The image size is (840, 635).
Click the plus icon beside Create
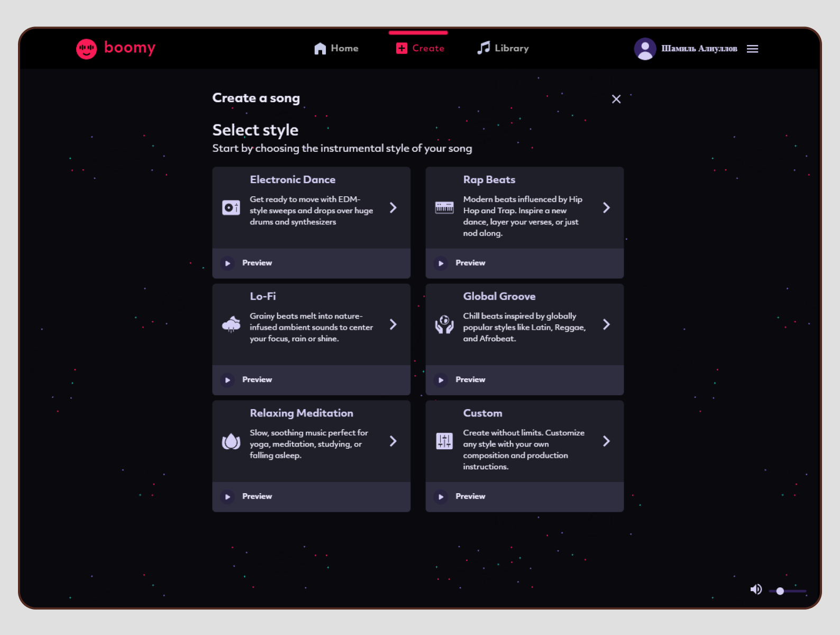point(402,48)
